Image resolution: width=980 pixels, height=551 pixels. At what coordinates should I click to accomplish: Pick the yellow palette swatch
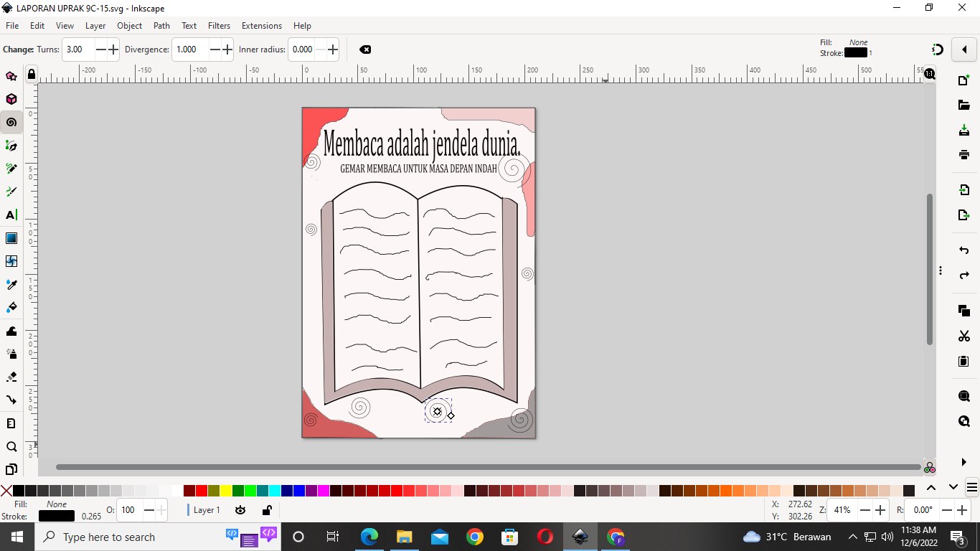point(226,491)
